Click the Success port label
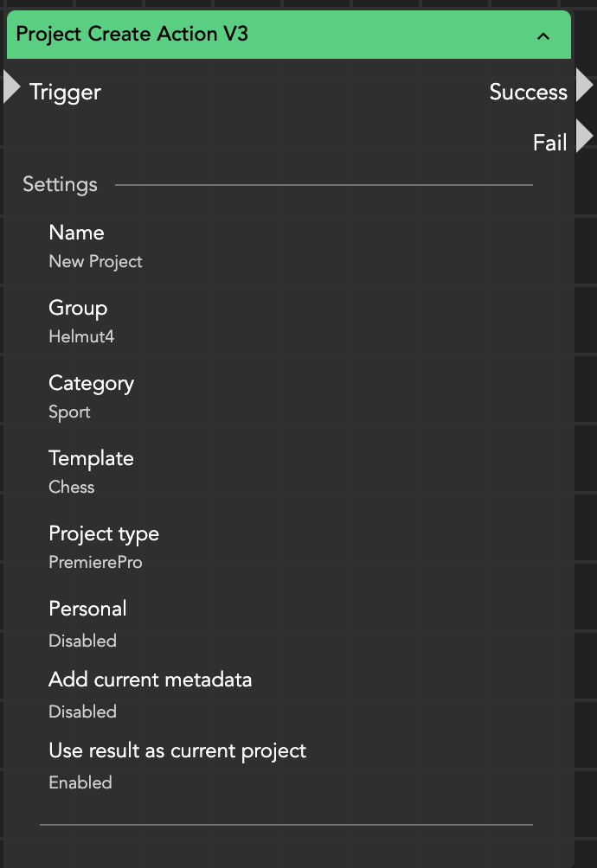The height and width of the screenshot is (868, 597). coord(528,92)
